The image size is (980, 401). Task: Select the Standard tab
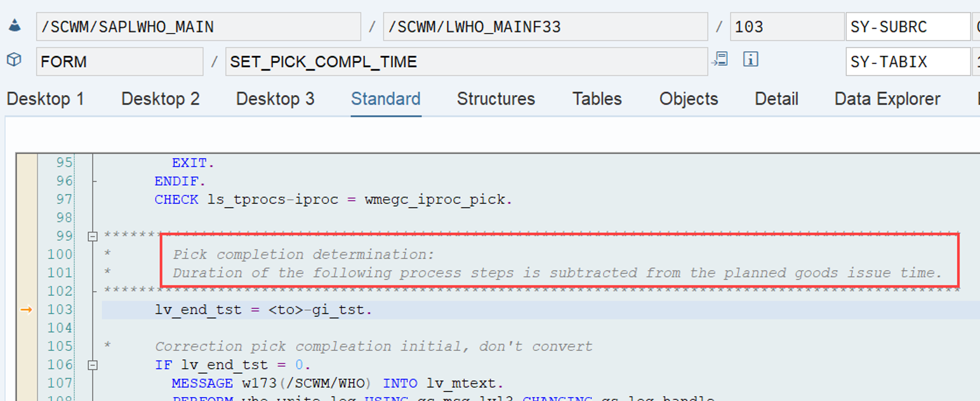pos(386,99)
